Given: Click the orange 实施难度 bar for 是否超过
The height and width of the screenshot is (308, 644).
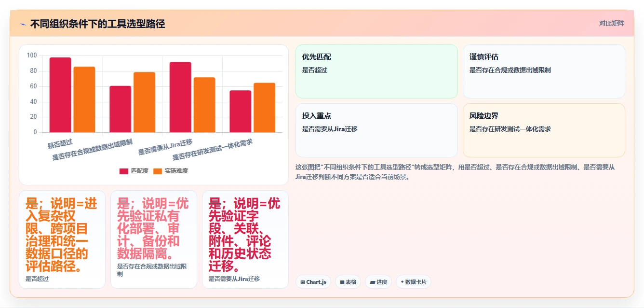Looking at the screenshot, I should click(84, 99).
